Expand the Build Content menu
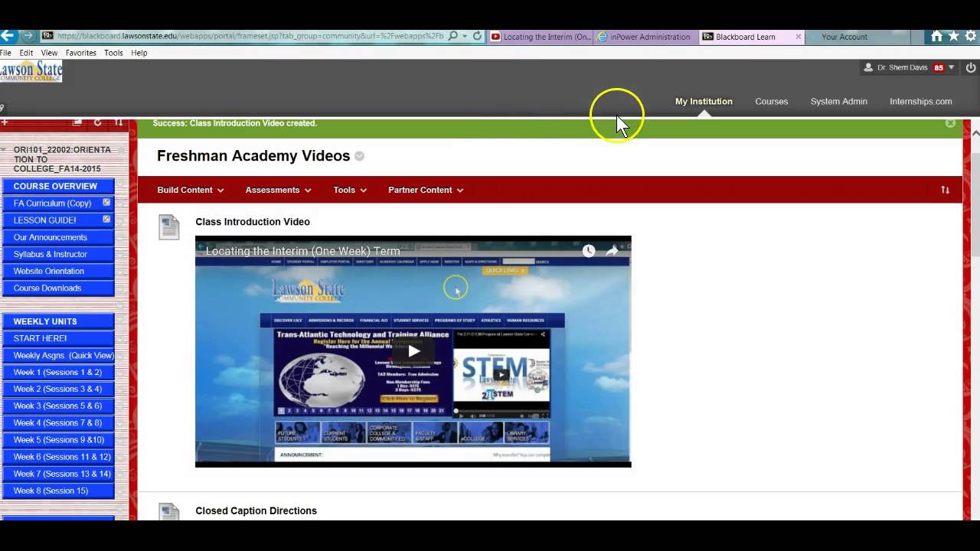This screenshot has height=551, width=980. 190,190
